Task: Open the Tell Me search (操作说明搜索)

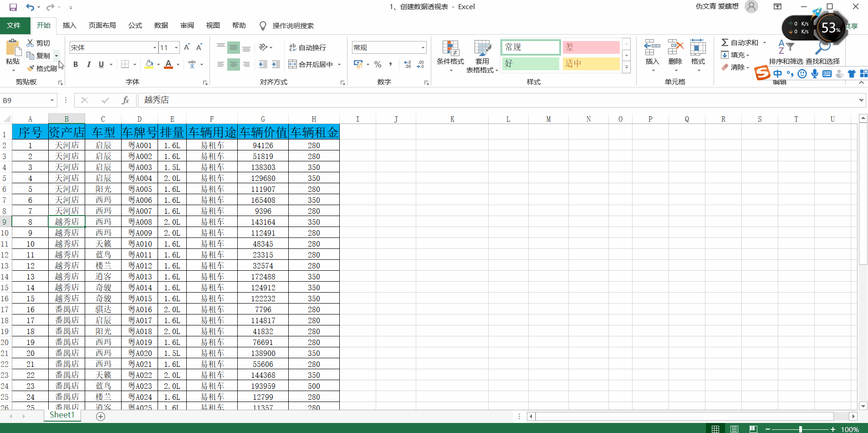Action: coord(286,26)
